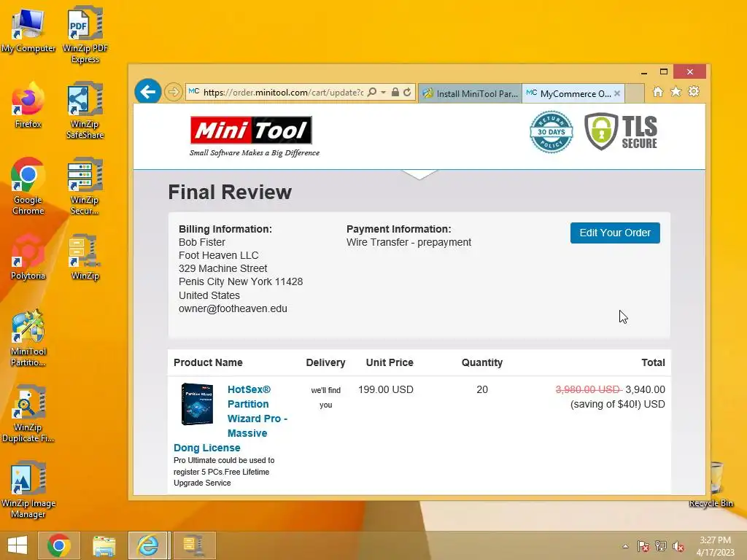Image resolution: width=747 pixels, height=560 pixels.
Task: Open a new blank tab
Action: (635, 93)
